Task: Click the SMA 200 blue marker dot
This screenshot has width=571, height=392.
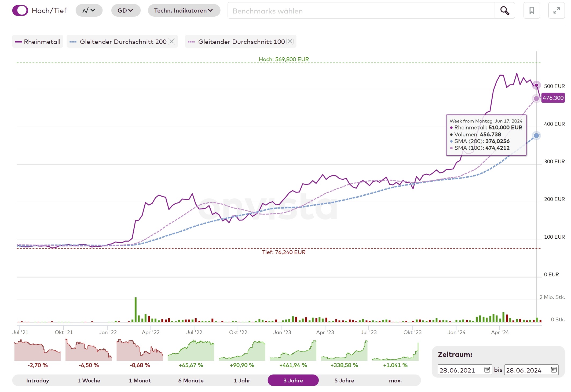Action: [536, 136]
